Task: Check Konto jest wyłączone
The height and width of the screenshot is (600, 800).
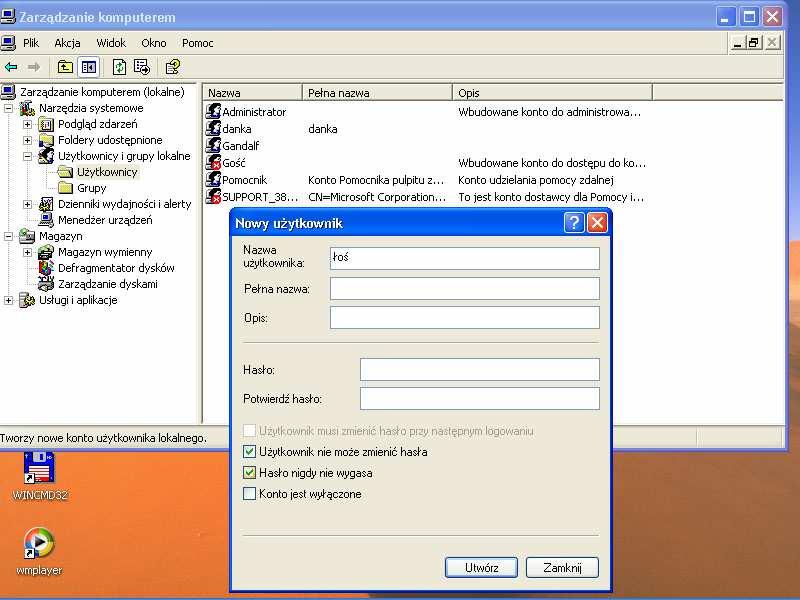Action: coord(249,493)
